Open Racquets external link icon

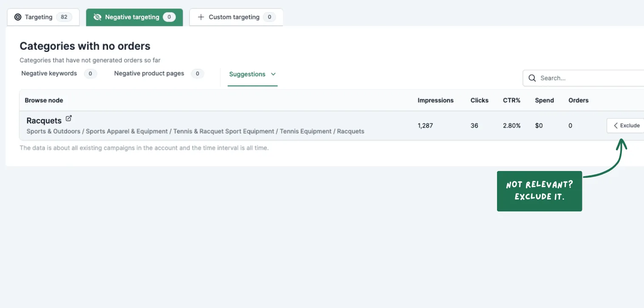pyautogui.click(x=69, y=119)
